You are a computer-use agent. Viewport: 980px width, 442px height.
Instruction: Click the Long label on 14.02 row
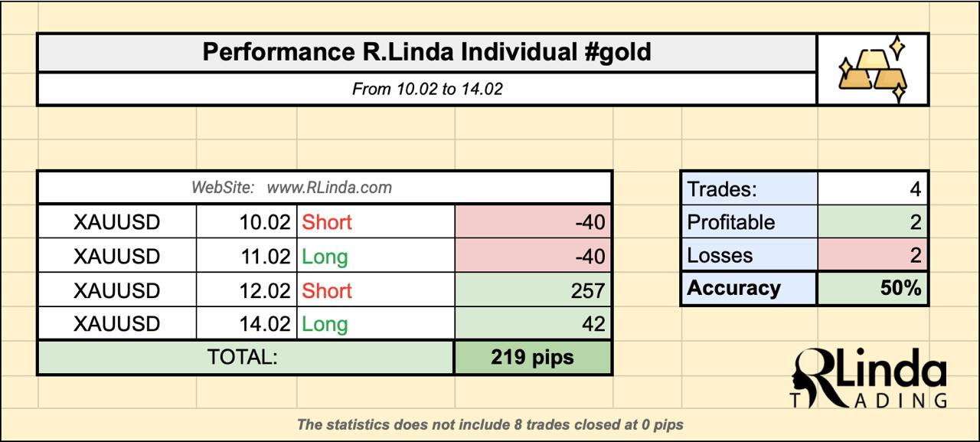pos(325,324)
